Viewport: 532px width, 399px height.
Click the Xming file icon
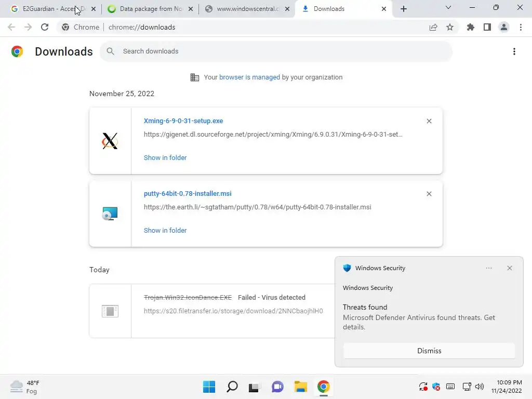coord(110,141)
